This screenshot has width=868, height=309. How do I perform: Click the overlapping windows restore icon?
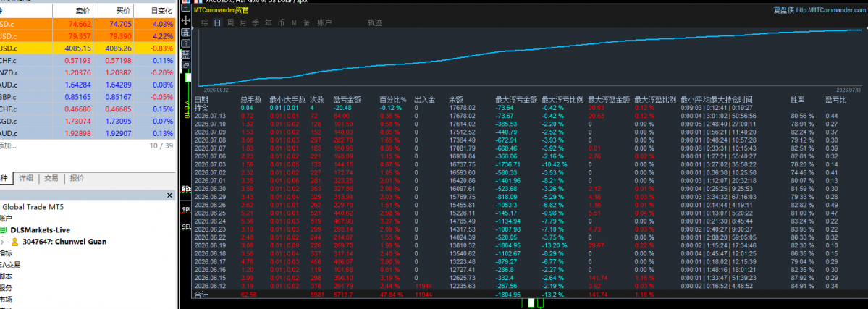[x=186, y=65]
